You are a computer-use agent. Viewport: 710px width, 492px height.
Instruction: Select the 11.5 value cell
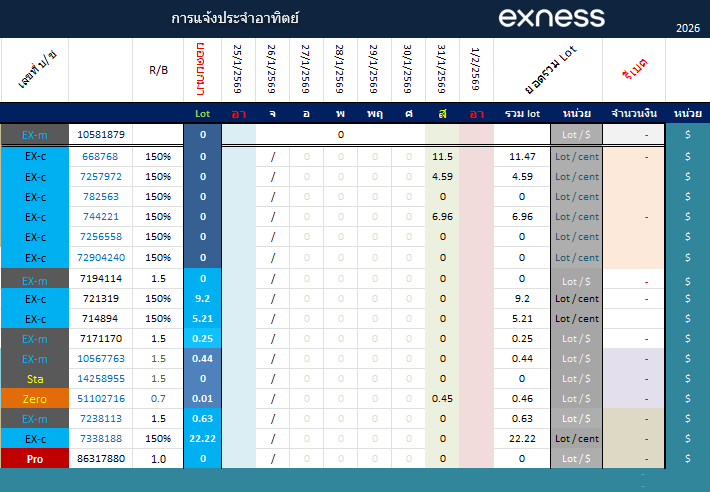[442, 157]
